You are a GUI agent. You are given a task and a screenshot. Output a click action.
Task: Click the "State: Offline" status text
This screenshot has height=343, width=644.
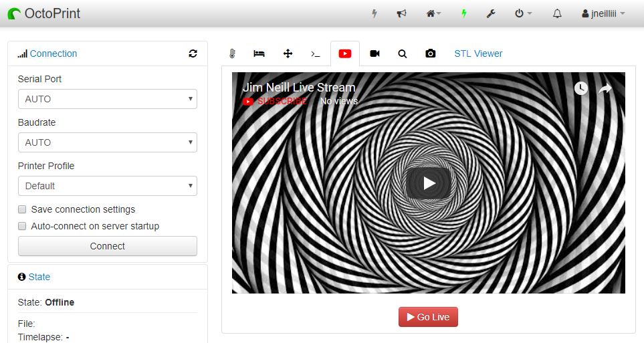tap(46, 302)
